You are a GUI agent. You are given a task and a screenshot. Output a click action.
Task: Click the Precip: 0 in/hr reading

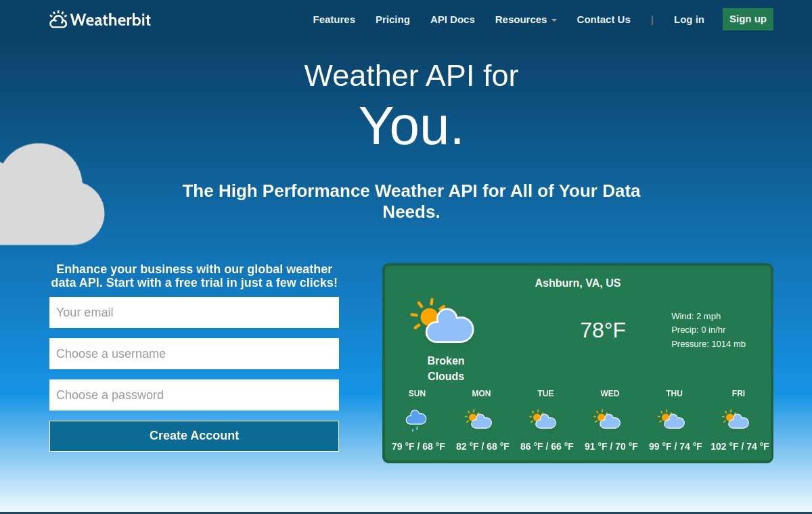tap(698, 330)
